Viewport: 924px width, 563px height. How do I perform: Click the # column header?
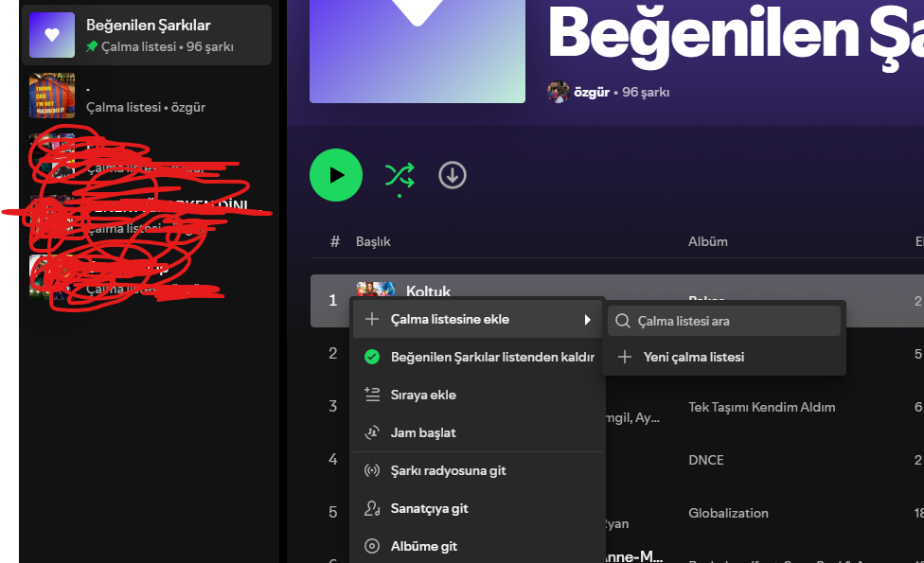click(x=335, y=241)
